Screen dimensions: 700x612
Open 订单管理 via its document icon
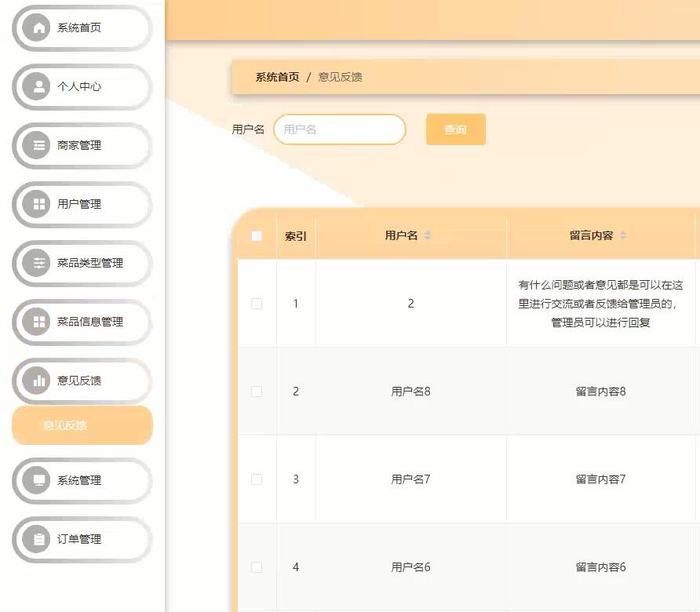pyautogui.click(x=38, y=540)
